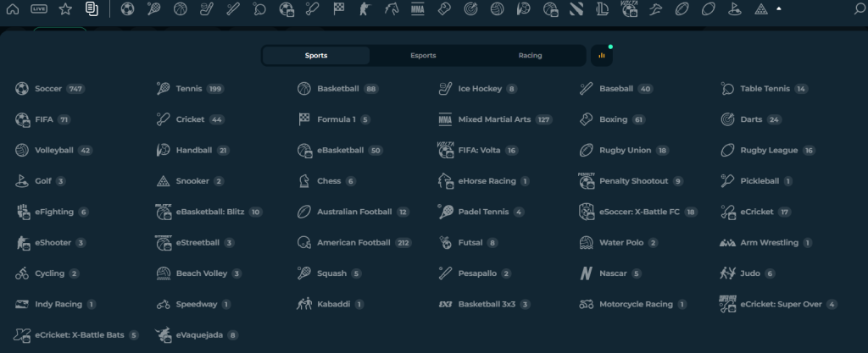Click the LIVE events icon

[x=39, y=8]
